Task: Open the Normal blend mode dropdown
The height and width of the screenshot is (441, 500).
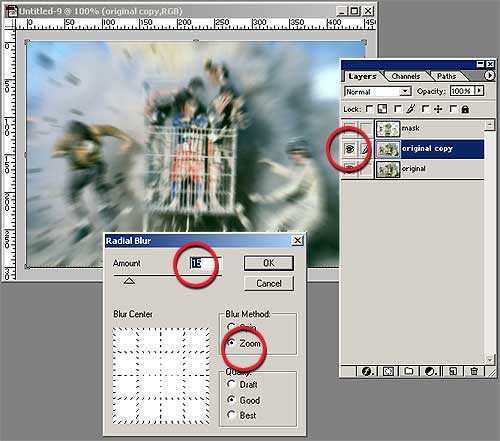Action: [x=405, y=91]
